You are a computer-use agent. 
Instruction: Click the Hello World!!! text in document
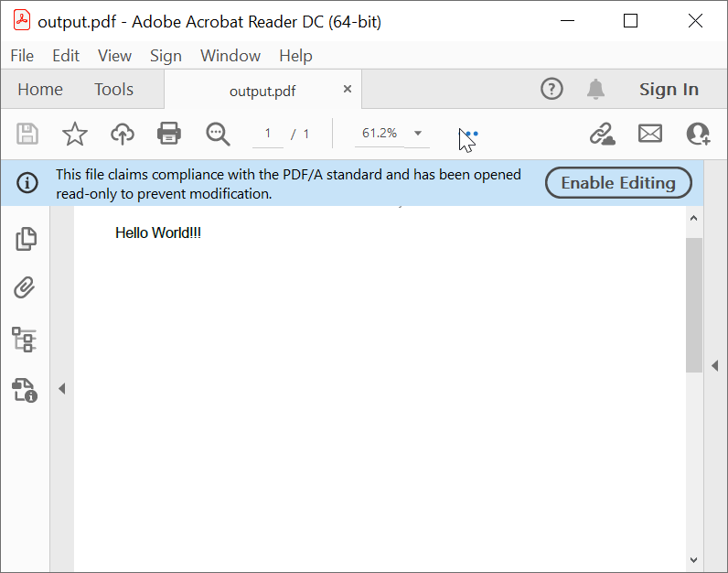pyautogui.click(x=158, y=232)
